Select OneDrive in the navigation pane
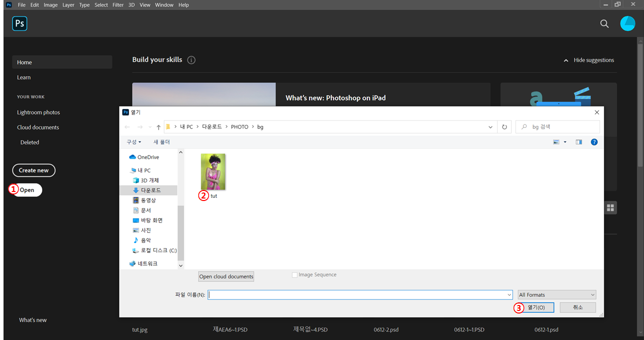The width and height of the screenshot is (644, 340). 144,157
